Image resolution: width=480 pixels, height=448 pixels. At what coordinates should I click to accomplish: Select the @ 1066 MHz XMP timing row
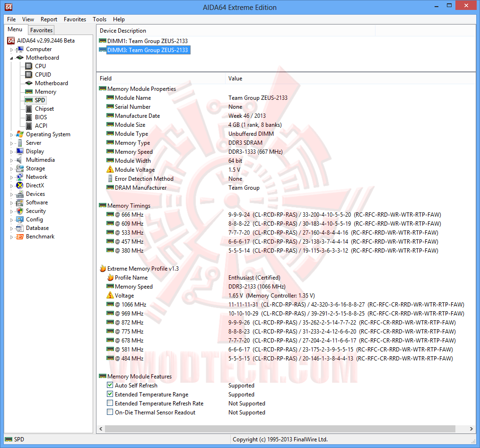(x=285, y=304)
